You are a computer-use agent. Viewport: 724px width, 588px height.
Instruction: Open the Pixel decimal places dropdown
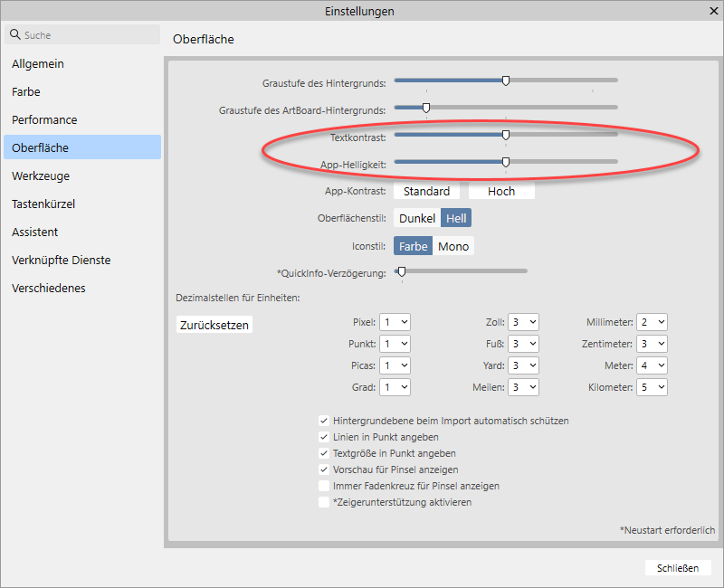point(395,322)
